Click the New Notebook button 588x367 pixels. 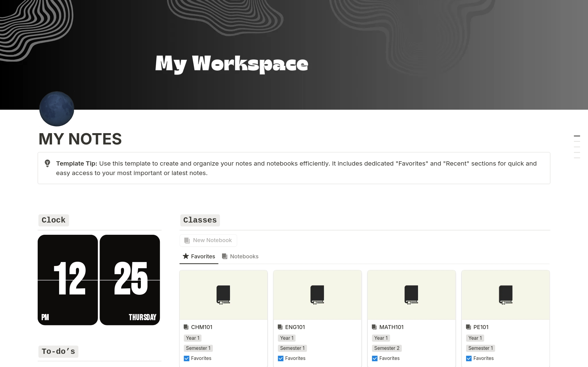[x=208, y=240]
